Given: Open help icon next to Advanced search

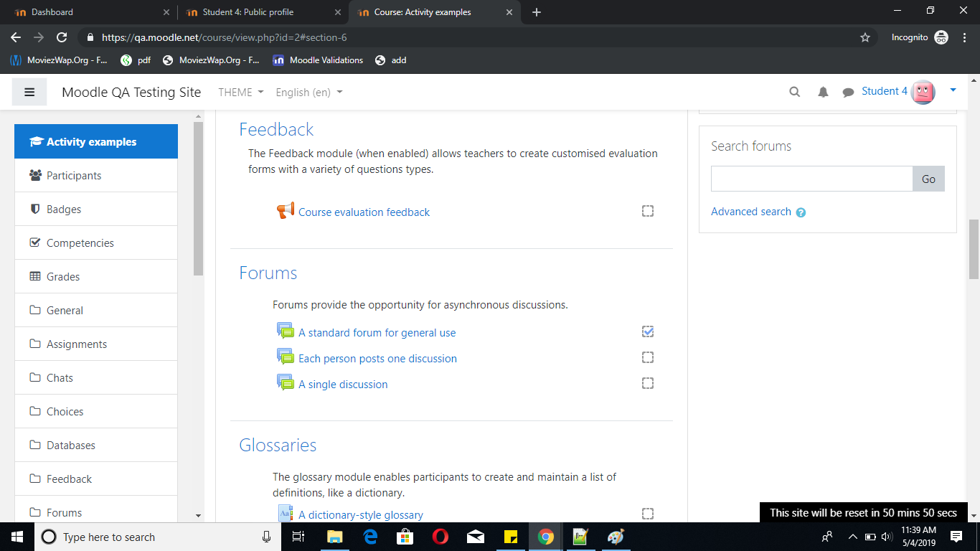Looking at the screenshot, I should 801,212.
